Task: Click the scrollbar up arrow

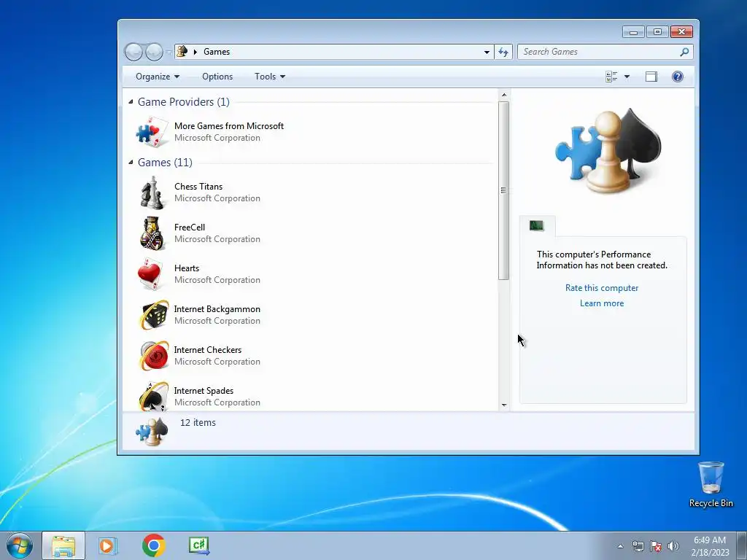Action: (504, 95)
